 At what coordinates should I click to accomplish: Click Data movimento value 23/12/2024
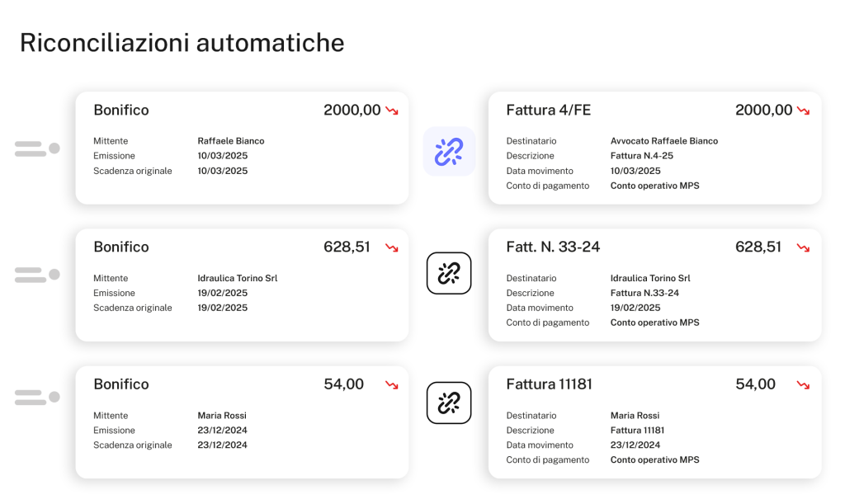[x=635, y=445]
